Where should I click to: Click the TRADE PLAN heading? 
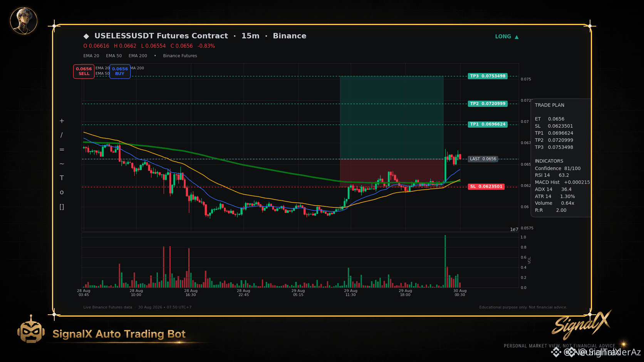point(550,105)
